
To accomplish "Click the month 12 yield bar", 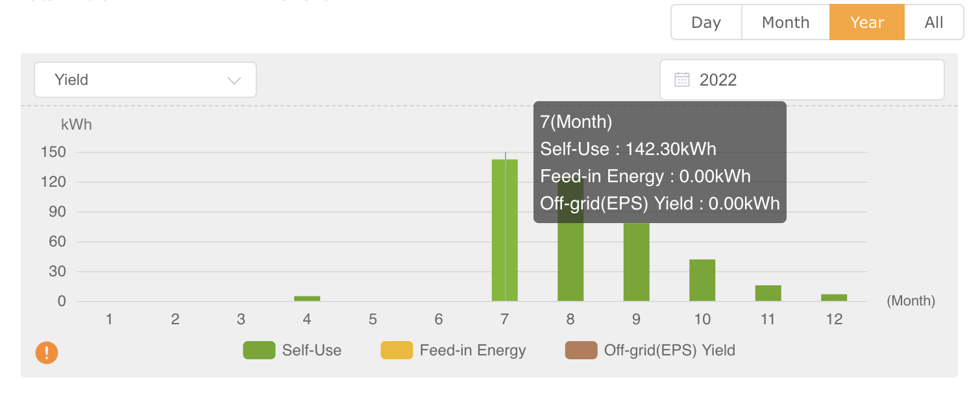I will (x=834, y=298).
